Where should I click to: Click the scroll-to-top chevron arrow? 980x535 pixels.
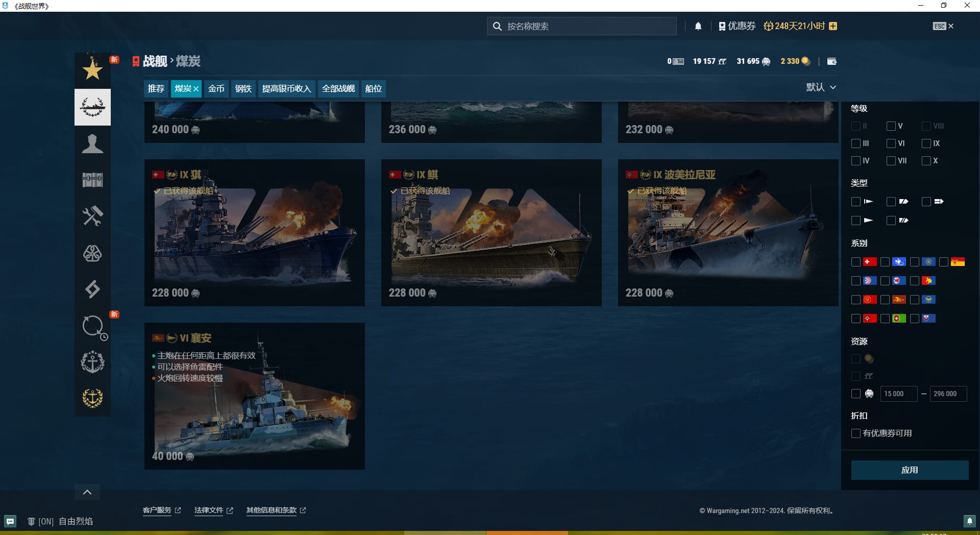point(87,492)
